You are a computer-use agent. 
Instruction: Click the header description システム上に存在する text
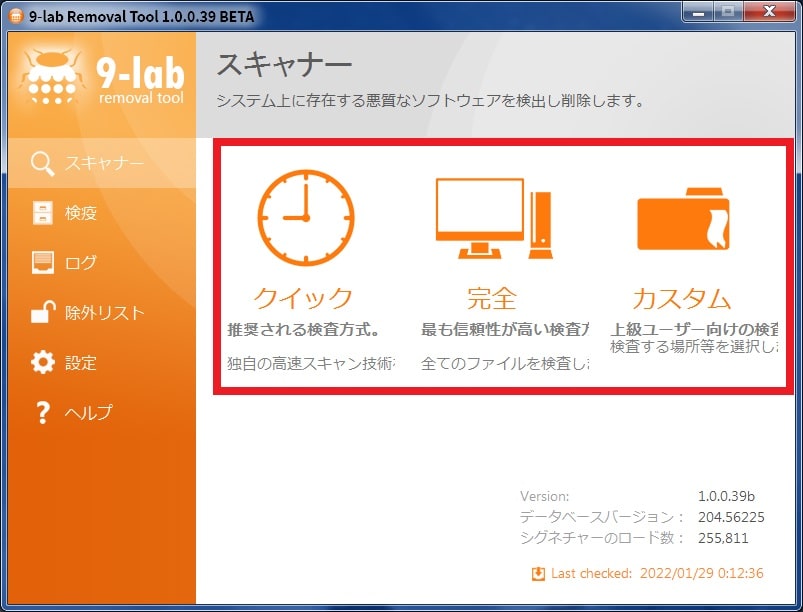pos(430,100)
